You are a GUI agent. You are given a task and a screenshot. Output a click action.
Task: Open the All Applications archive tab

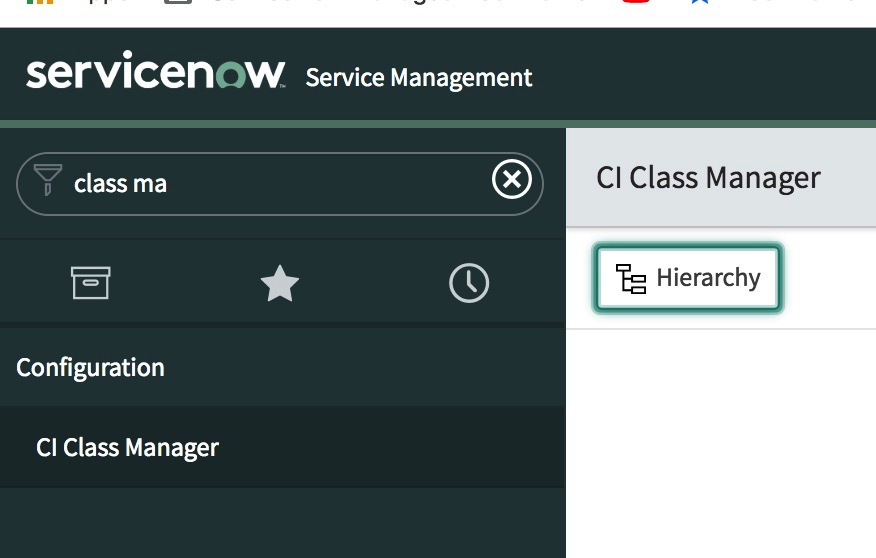91,283
